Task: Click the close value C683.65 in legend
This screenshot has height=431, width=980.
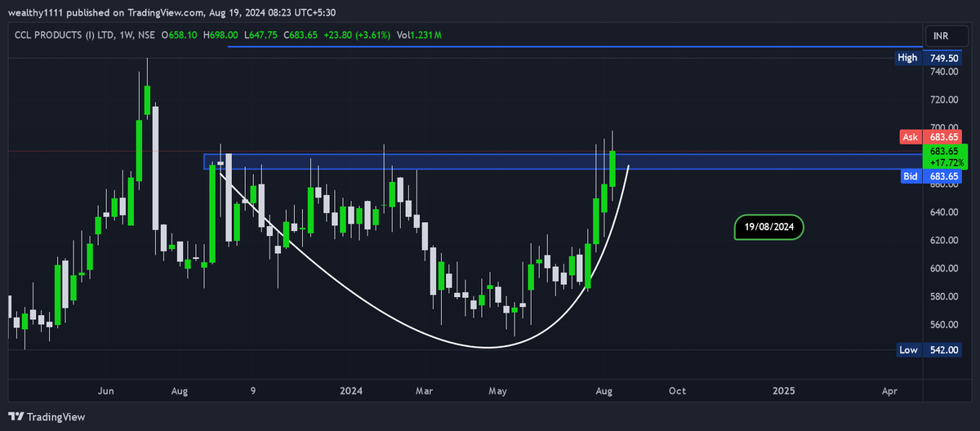Action: click(x=301, y=35)
